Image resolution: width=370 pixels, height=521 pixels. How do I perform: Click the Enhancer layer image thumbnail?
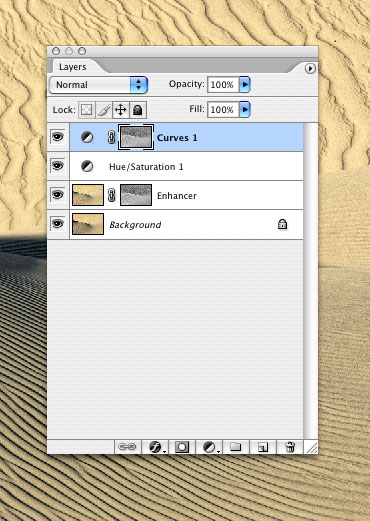point(88,195)
